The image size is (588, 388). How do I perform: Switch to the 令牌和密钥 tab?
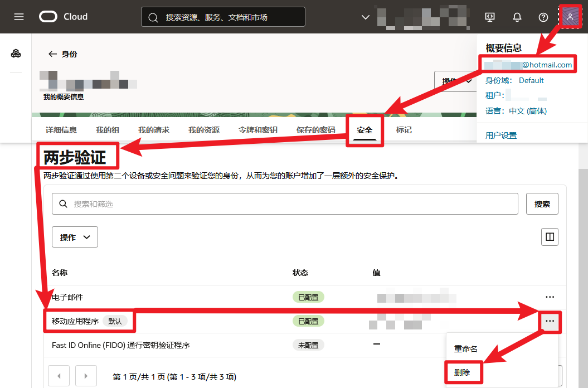(258, 130)
